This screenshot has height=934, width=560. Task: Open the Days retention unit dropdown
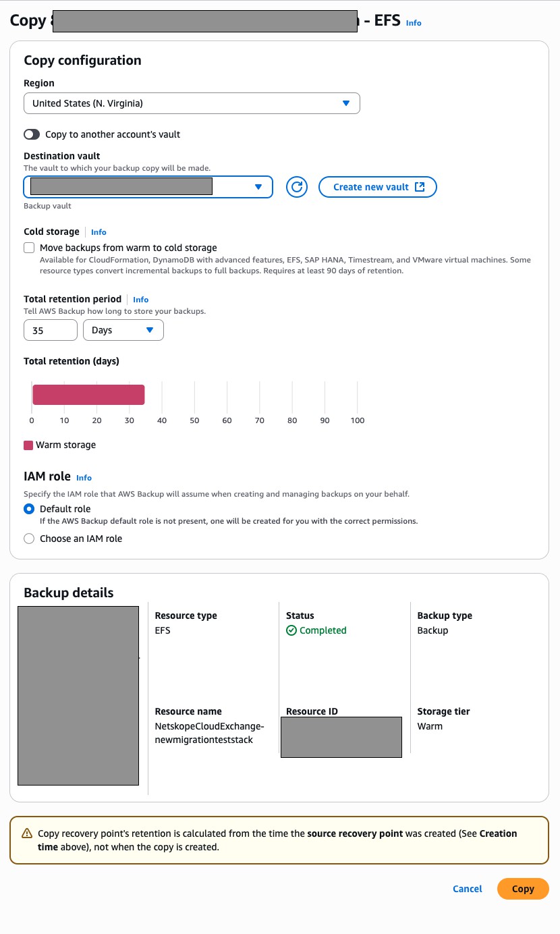click(123, 330)
